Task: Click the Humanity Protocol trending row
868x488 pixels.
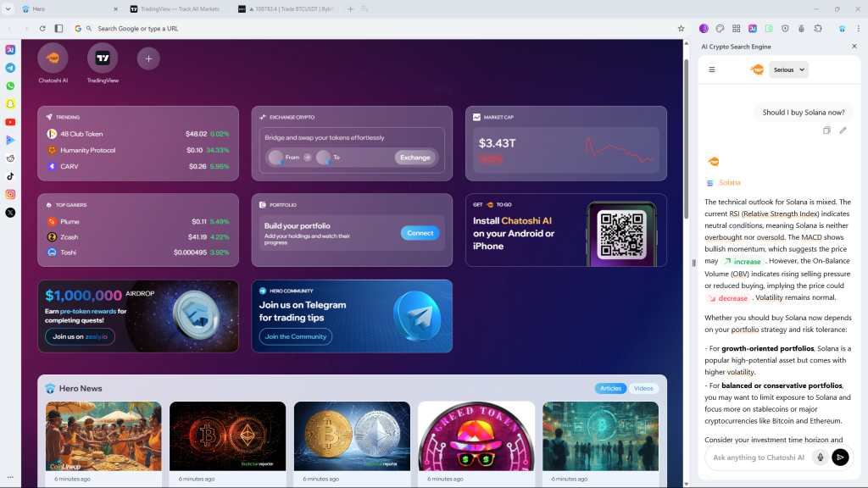Action: pos(138,150)
